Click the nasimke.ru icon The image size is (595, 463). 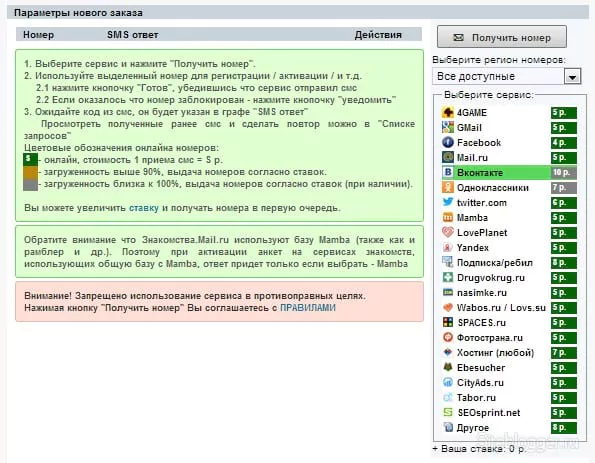pyautogui.click(x=448, y=292)
